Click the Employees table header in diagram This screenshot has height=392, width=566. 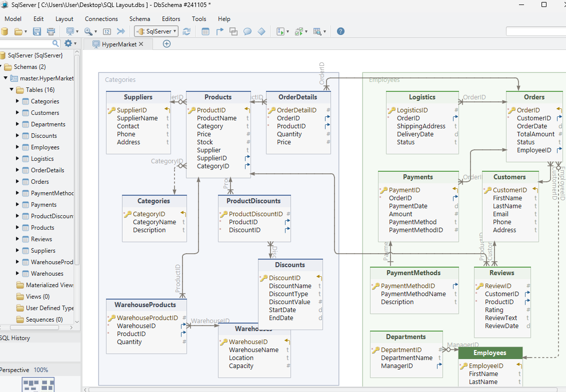[490, 353]
